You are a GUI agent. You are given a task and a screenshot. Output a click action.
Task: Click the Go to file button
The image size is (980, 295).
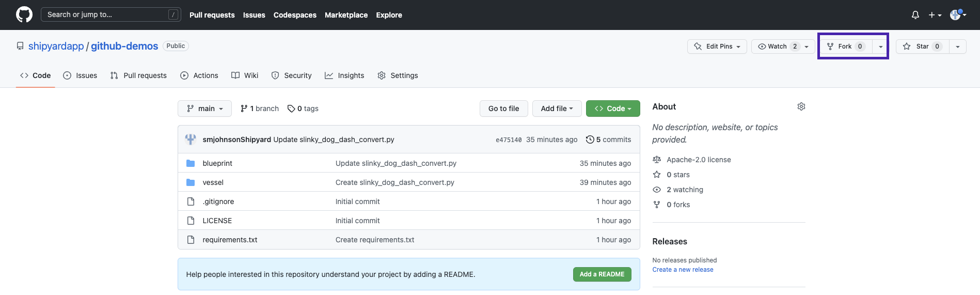tap(503, 108)
